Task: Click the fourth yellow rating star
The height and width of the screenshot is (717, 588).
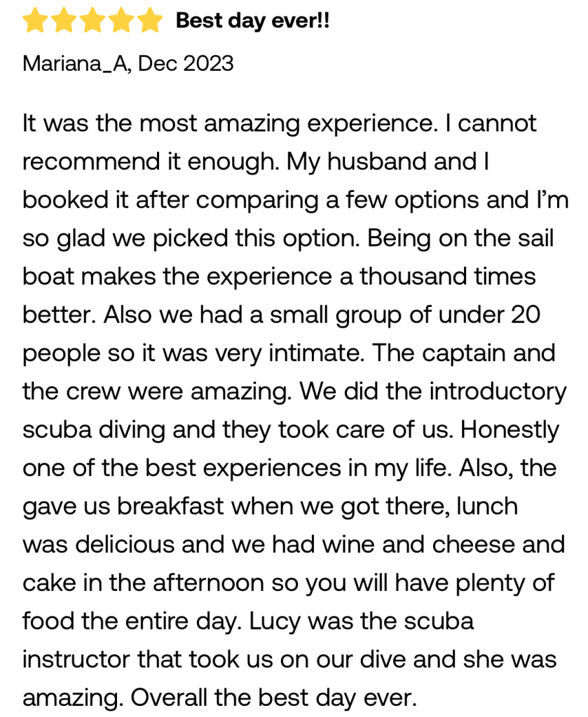Action: 121,22
